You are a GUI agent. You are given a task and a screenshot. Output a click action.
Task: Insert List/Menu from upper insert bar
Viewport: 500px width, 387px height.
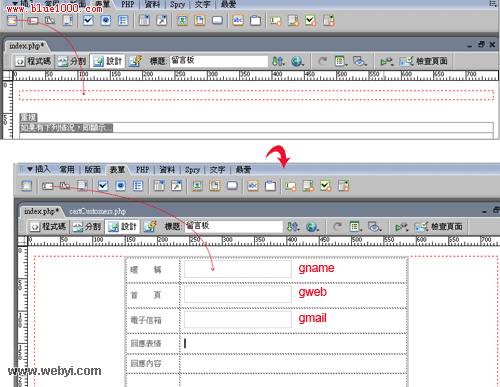click(144, 21)
